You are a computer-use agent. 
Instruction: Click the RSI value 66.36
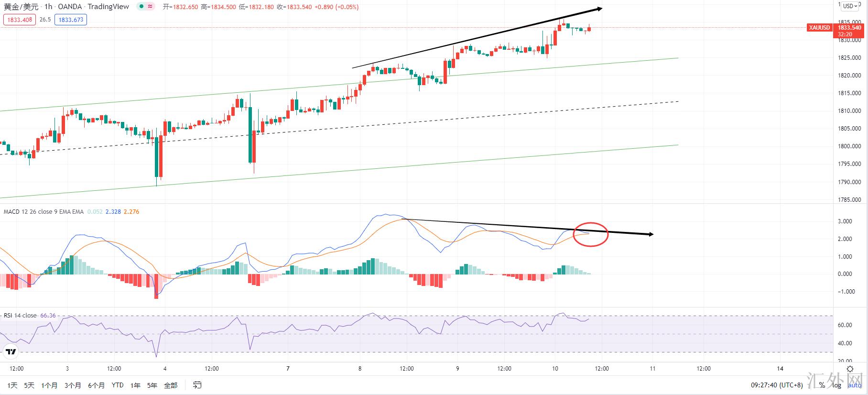click(x=48, y=315)
